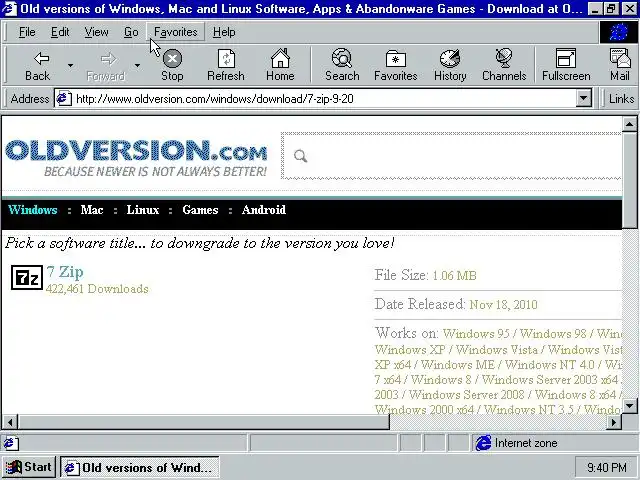This screenshot has width=640, height=480.
Task: Click horizontal scrollbar left arrow
Action: tap(10, 422)
